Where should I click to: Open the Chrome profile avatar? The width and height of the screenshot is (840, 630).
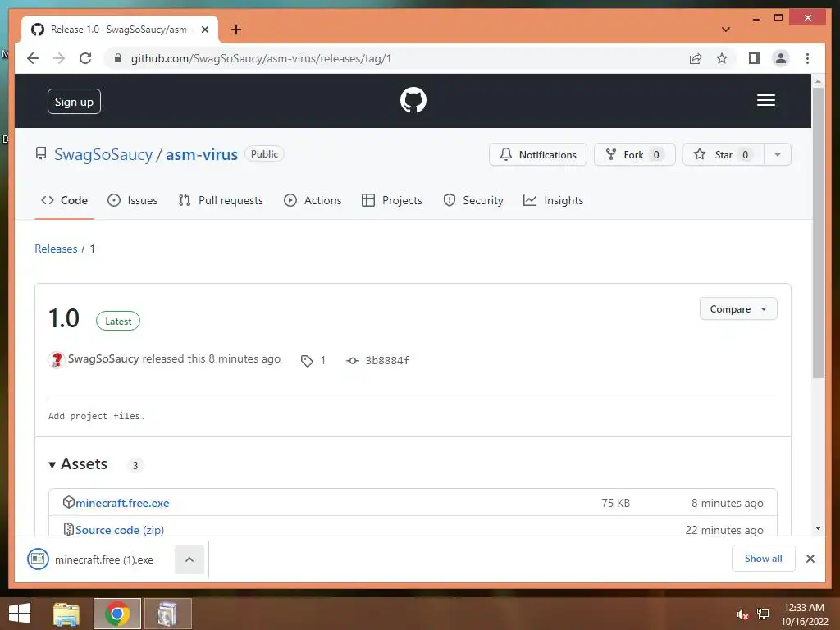(781, 58)
